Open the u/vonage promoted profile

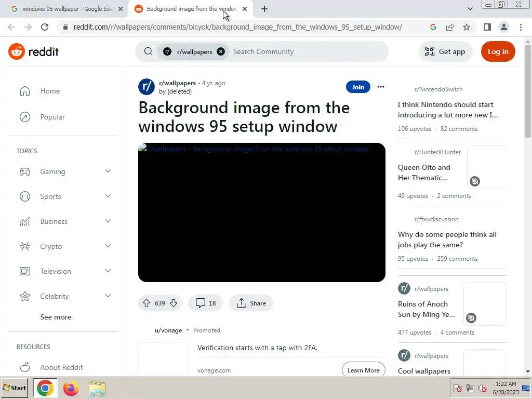[x=168, y=330]
